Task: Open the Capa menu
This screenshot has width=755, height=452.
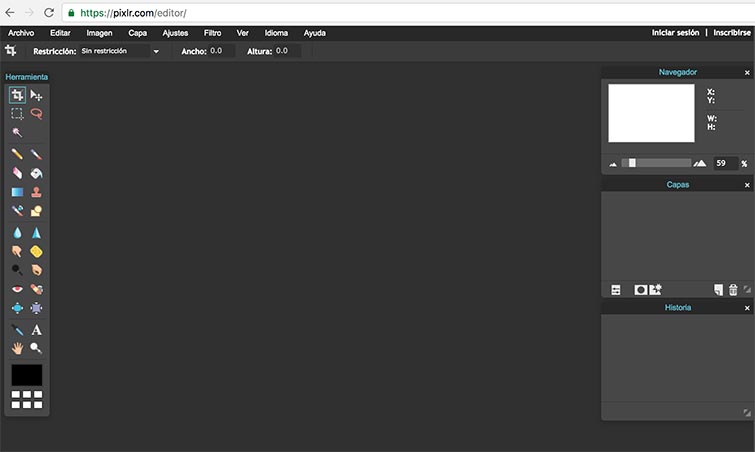Action: point(137,33)
